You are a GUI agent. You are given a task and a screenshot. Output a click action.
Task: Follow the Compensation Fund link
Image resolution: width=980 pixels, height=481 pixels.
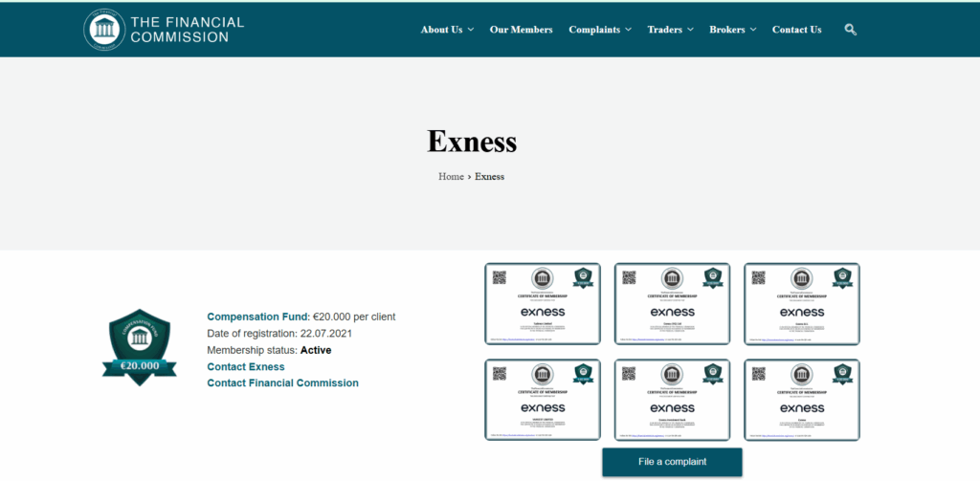pyautogui.click(x=258, y=317)
